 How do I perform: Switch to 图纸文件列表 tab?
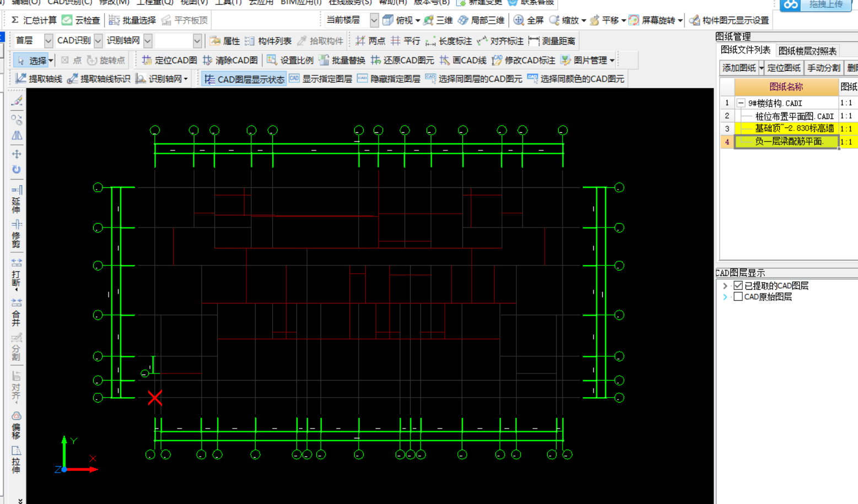click(x=746, y=50)
